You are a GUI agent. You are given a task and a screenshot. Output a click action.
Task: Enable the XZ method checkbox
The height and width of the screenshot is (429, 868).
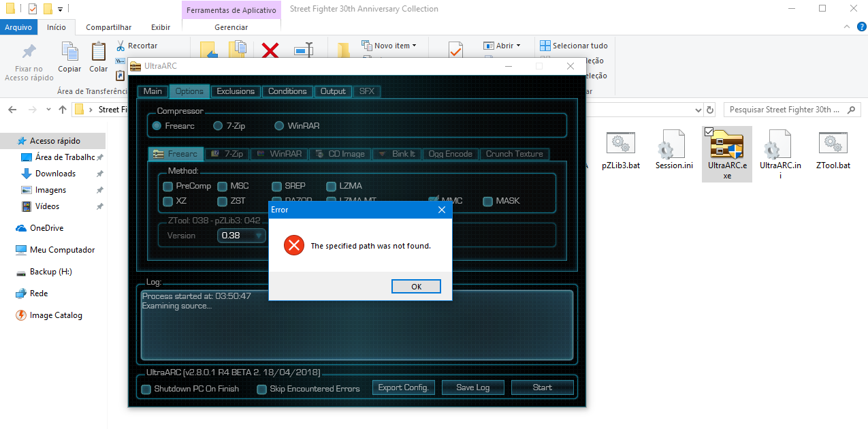[167, 201]
